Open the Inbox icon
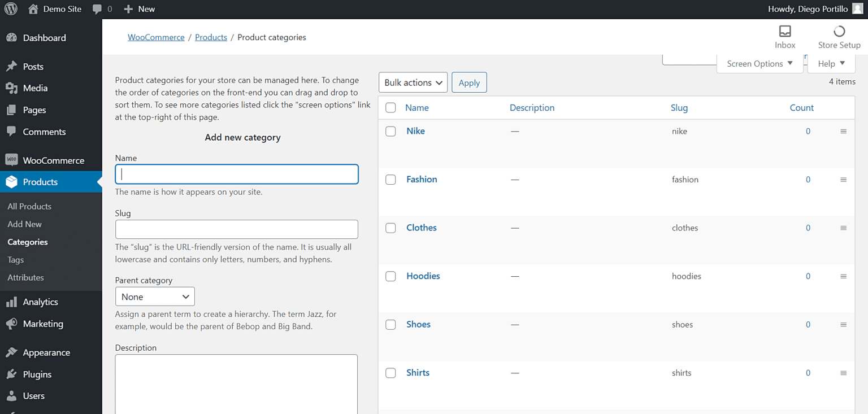The height and width of the screenshot is (414, 868). pos(785,31)
